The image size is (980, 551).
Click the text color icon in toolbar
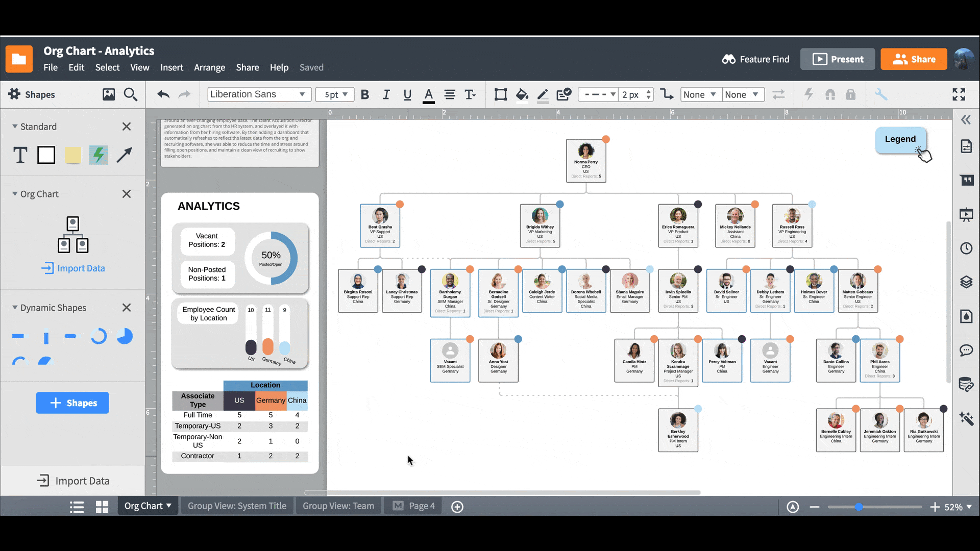point(429,95)
